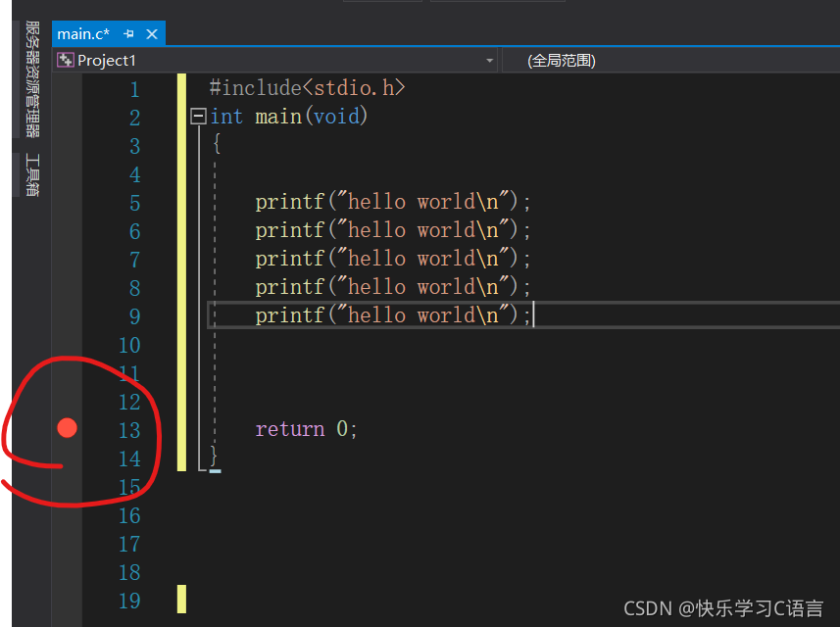840x627 pixels.
Task: Remove the breakpoint on line 13
Action: coord(67,428)
